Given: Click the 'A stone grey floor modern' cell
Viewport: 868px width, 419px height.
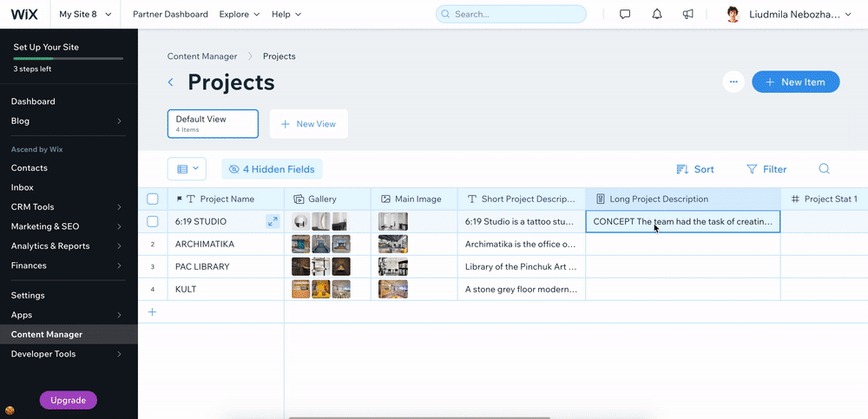Looking at the screenshot, I should 522,290.
